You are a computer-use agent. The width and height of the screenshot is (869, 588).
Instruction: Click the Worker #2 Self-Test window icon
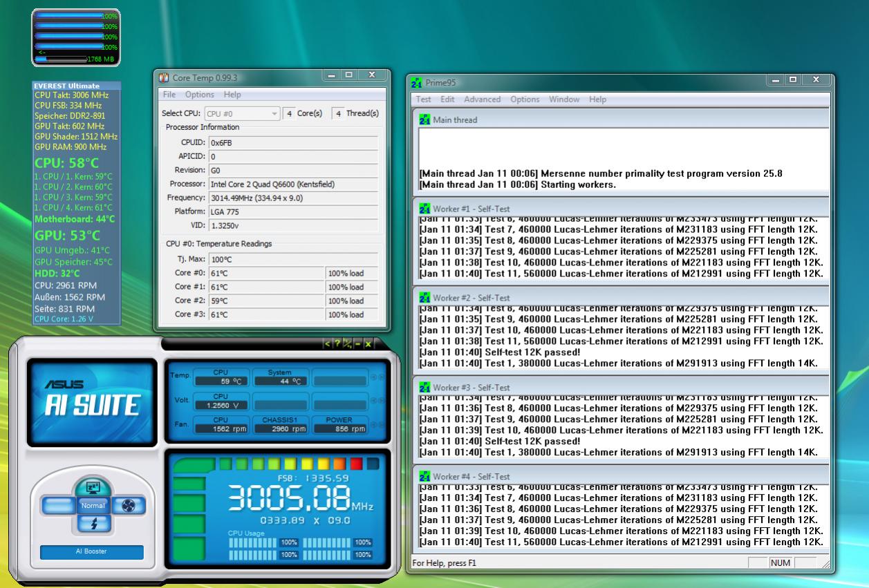(x=424, y=298)
